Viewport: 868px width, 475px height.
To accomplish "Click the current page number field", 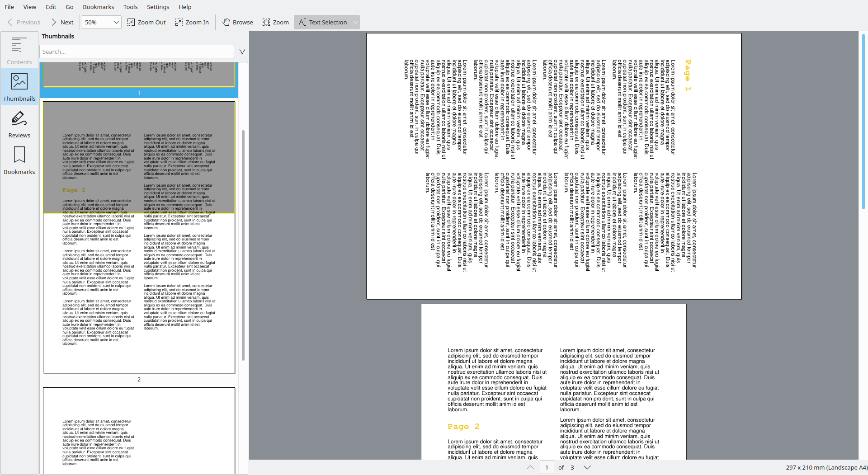I will pos(547,467).
